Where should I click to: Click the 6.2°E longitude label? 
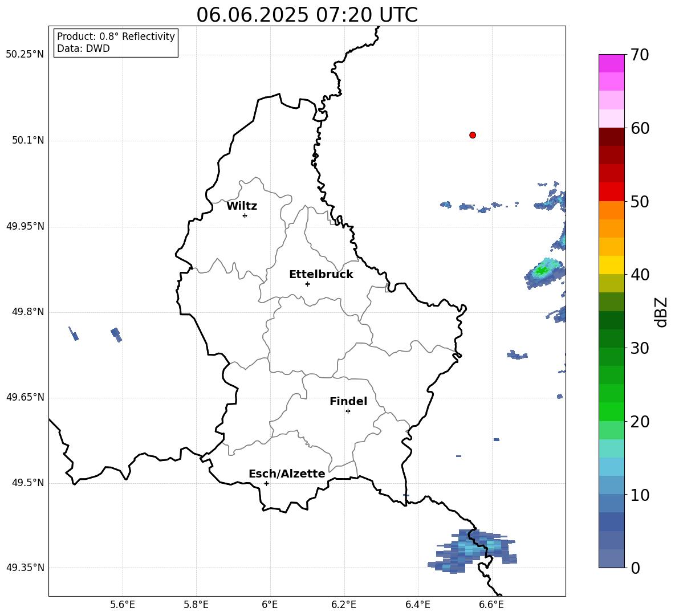click(344, 605)
